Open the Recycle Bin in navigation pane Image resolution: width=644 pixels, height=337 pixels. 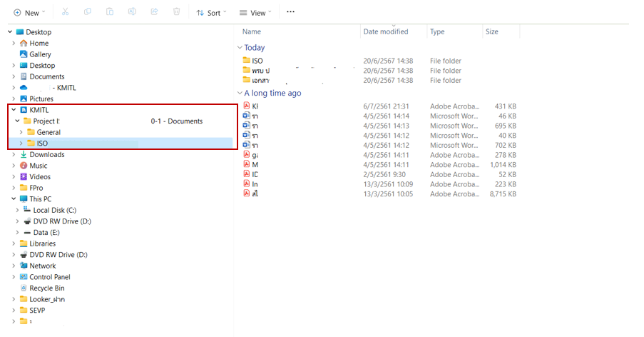(x=46, y=288)
